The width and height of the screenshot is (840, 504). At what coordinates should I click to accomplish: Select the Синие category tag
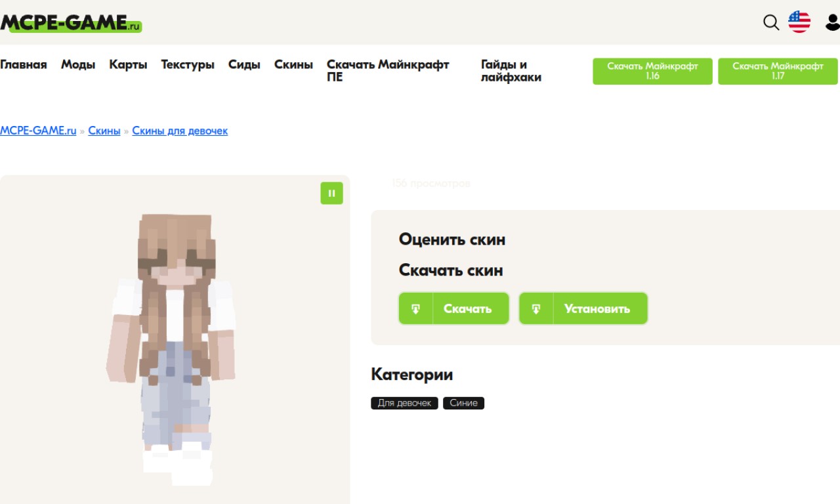click(x=463, y=403)
